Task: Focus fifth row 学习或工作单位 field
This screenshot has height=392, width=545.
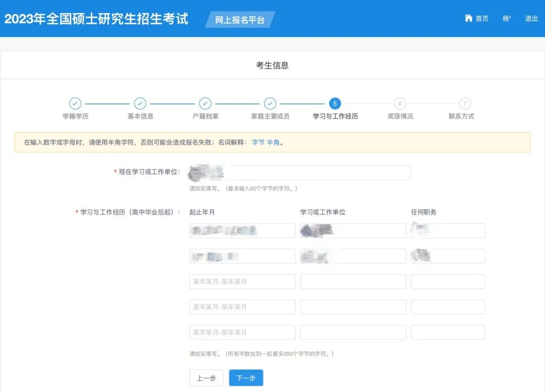Action: click(353, 332)
